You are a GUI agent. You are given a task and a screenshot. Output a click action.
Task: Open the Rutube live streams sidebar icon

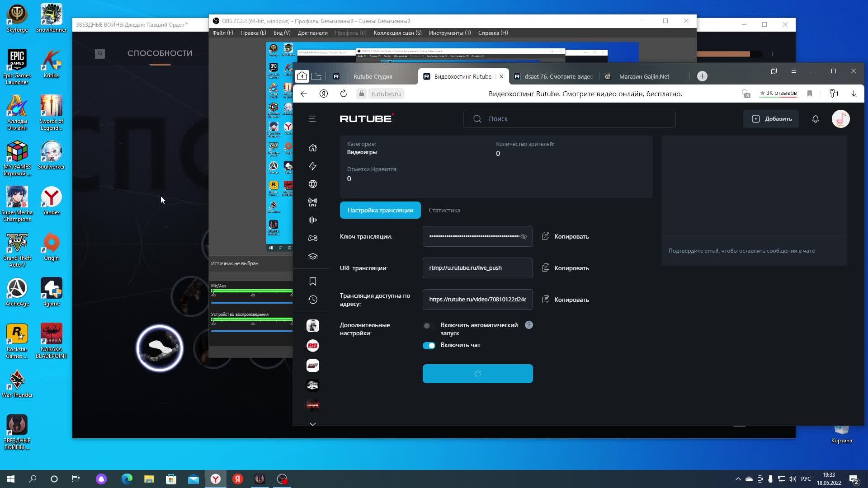click(312, 202)
